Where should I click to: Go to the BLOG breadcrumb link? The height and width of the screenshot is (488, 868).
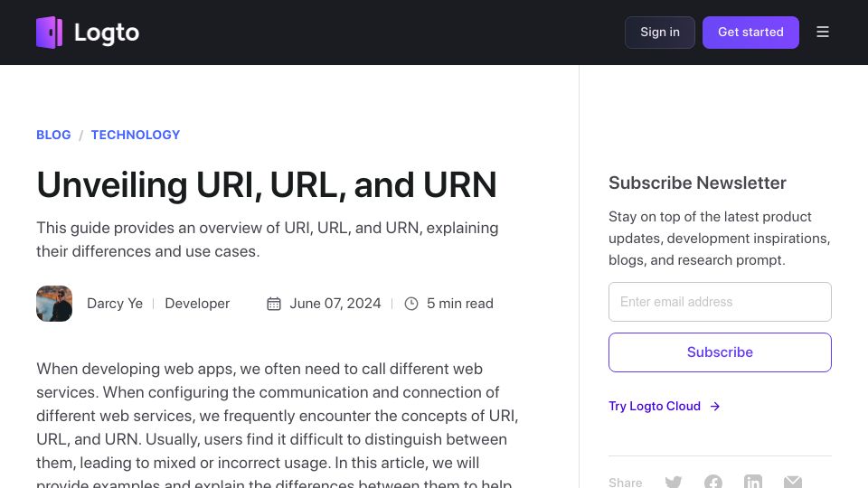53,135
